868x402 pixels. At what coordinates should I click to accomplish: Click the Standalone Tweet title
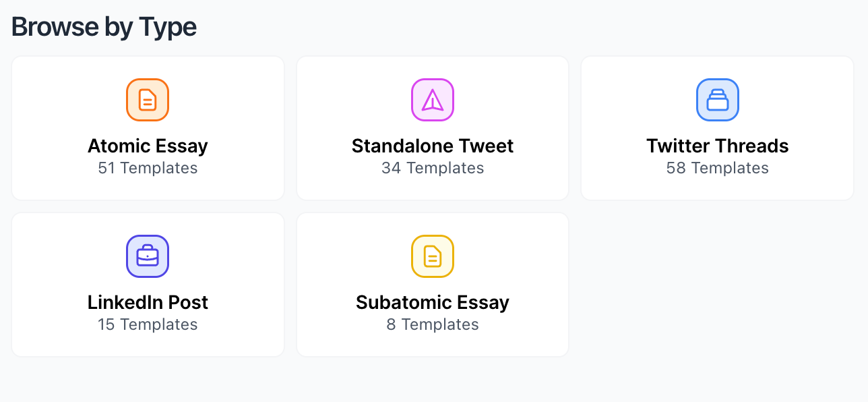coord(432,146)
